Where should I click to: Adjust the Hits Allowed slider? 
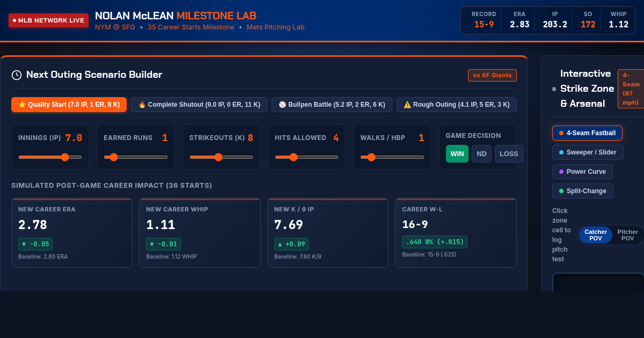click(306, 157)
